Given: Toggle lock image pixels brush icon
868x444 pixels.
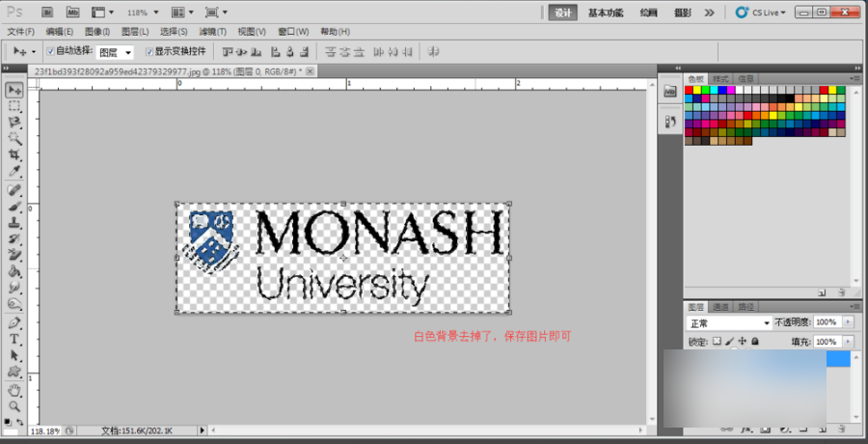Looking at the screenshot, I should pos(730,342).
